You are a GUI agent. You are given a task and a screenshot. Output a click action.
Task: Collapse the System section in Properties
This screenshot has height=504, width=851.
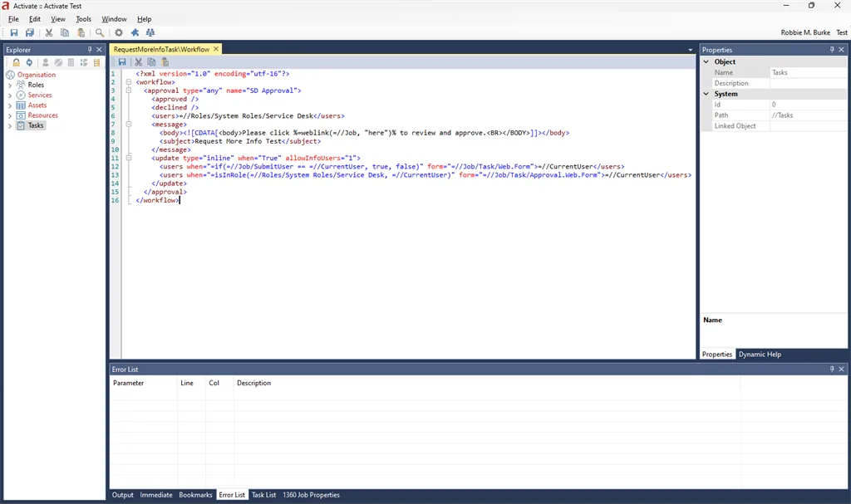point(706,94)
